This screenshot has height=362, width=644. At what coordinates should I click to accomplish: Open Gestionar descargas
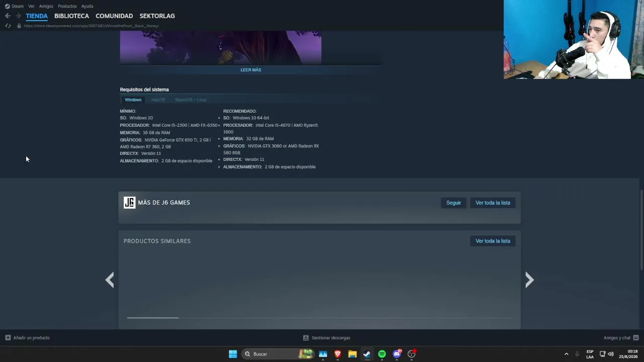pos(331,338)
